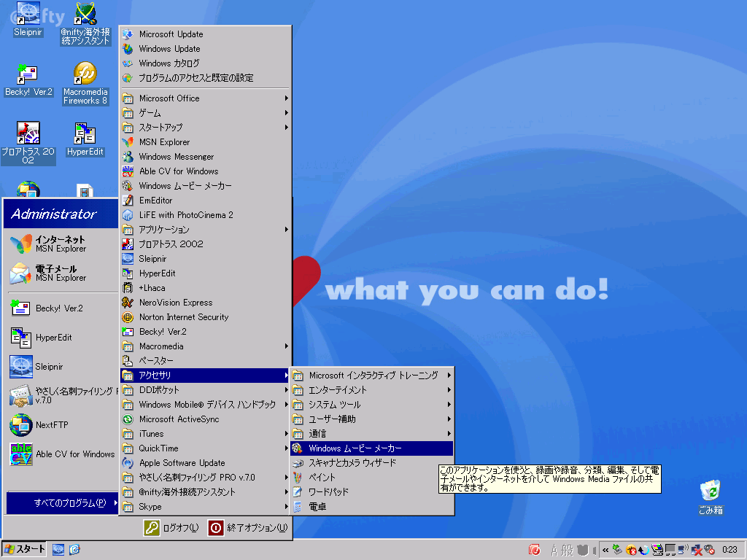Open the ごみ箱 recycle bin desktop icon

click(710, 491)
